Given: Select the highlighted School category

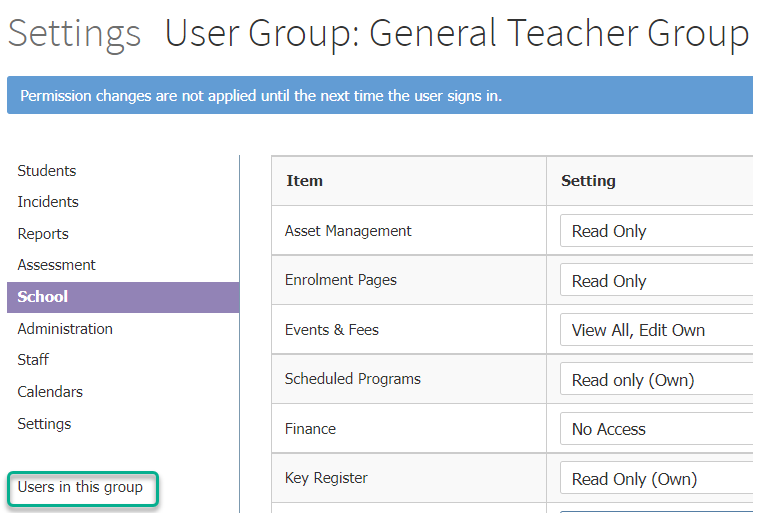Looking at the screenshot, I should click(x=123, y=297).
